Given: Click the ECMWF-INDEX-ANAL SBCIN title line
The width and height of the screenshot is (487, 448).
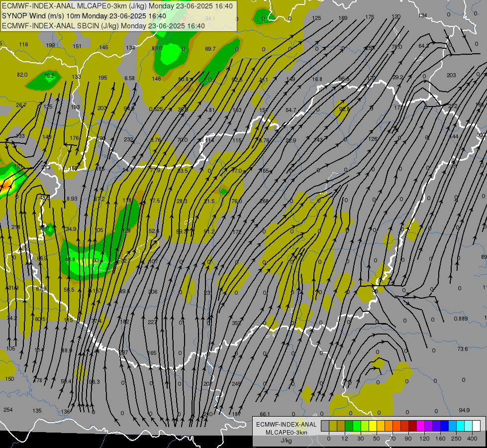Looking at the screenshot, I should click(x=103, y=26).
